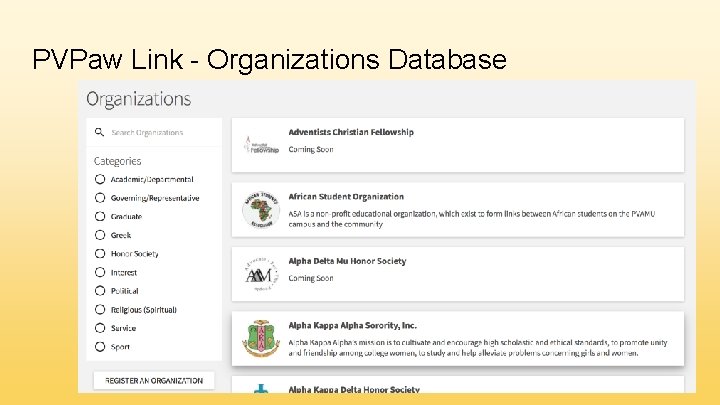This screenshot has height=405, width=720.
Task: Focus the Search Organizations field
Action: click(154, 132)
